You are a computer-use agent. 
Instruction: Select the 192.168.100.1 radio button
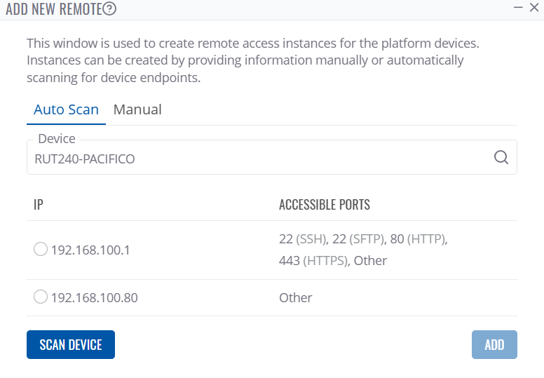tap(41, 249)
